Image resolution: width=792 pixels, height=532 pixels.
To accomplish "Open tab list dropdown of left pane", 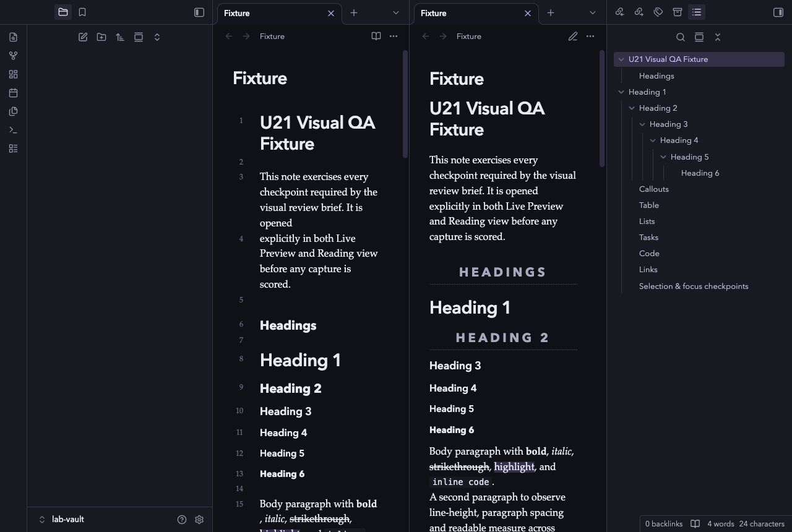I will pyautogui.click(x=396, y=12).
